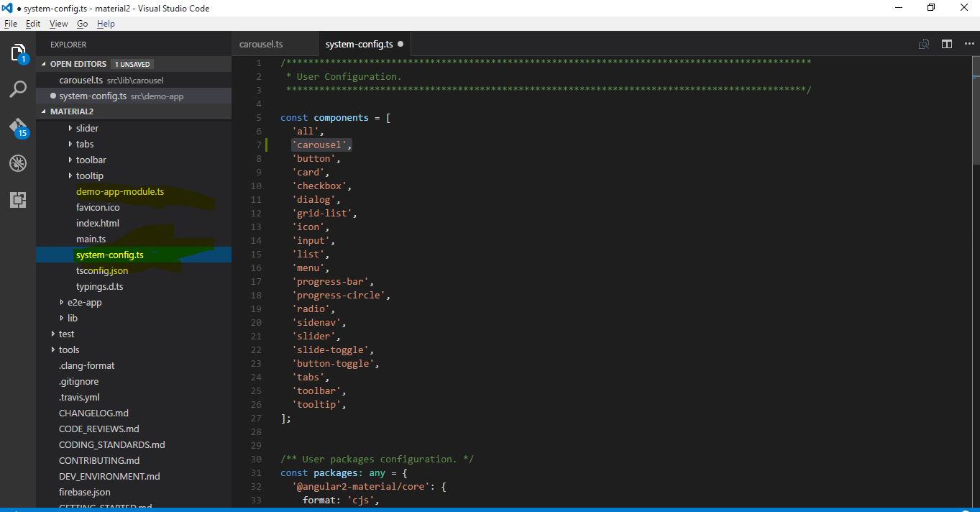Expand the tools folder
The width and height of the screenshot is (980, 512).
[x=69, y=349]
